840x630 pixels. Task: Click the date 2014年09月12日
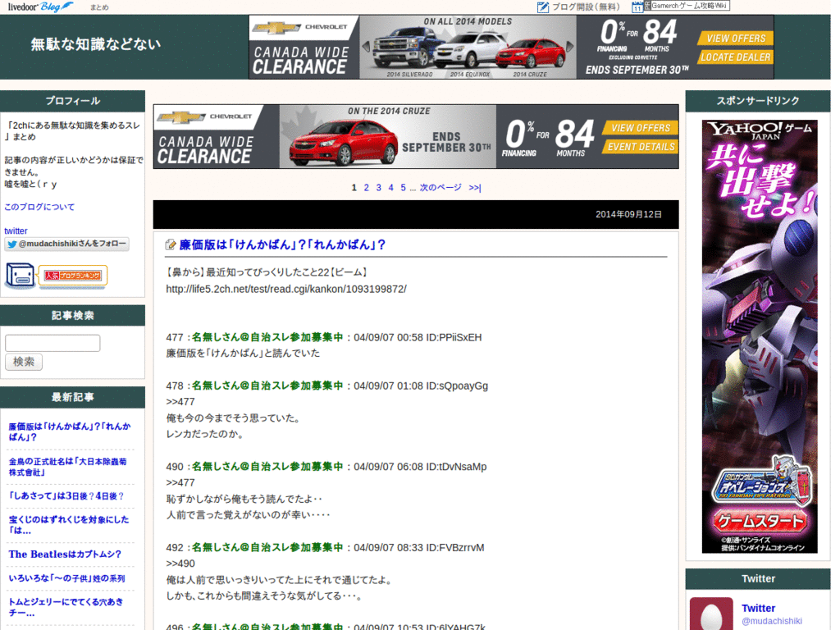[628, 214]
